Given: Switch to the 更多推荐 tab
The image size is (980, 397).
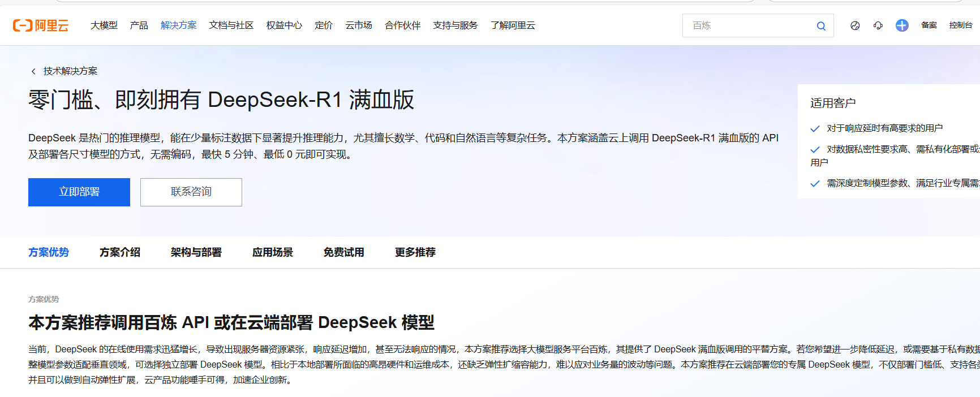Looking at the screenshot, I should (415, 252).
